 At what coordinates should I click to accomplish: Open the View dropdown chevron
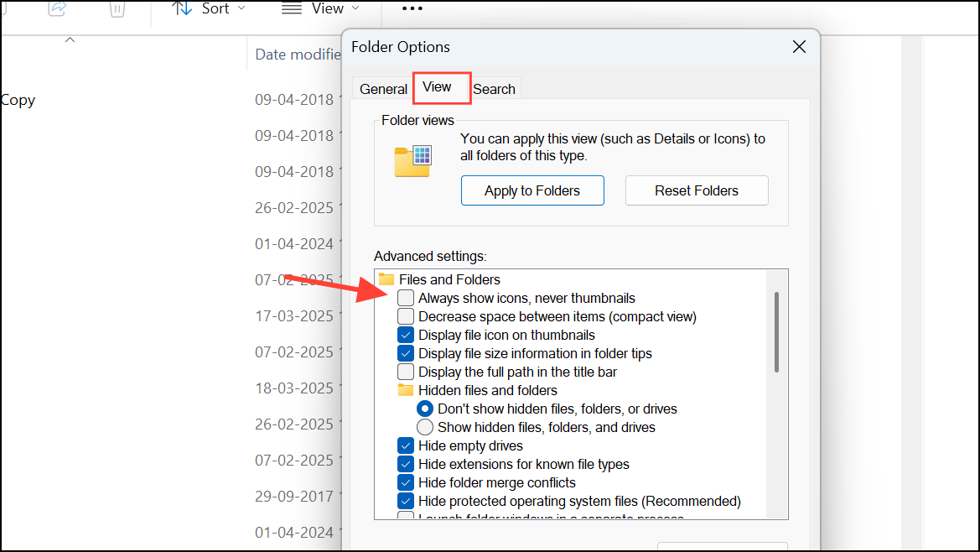click(x=357, y=8)
